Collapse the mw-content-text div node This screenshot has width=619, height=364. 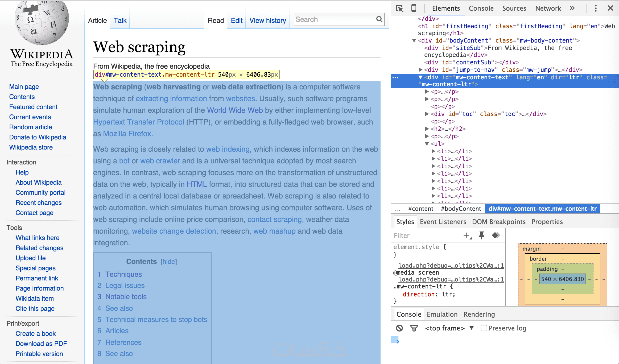tap(420, 77)
